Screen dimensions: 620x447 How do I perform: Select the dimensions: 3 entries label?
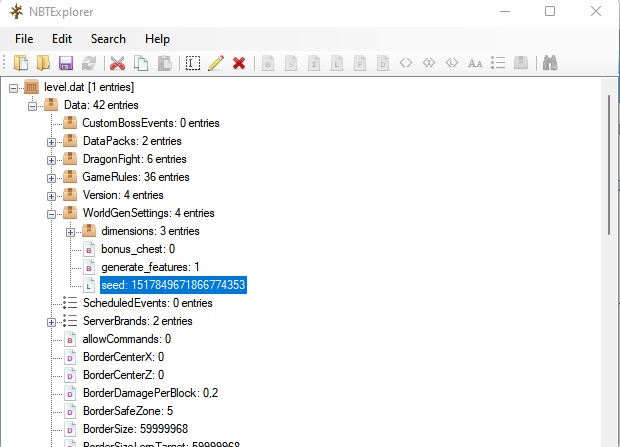click(x=150, y=231)
